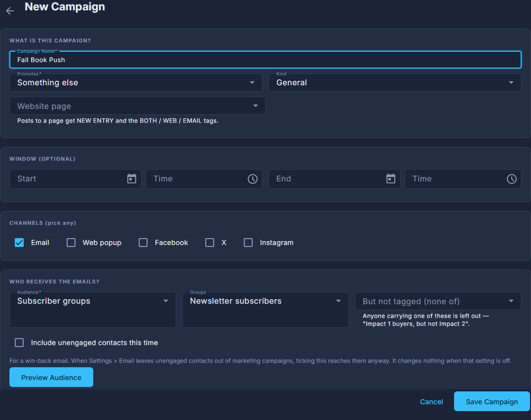Focus the Campaign Name field
Viewport: 531px width, 420px height.
coord(265,60)
